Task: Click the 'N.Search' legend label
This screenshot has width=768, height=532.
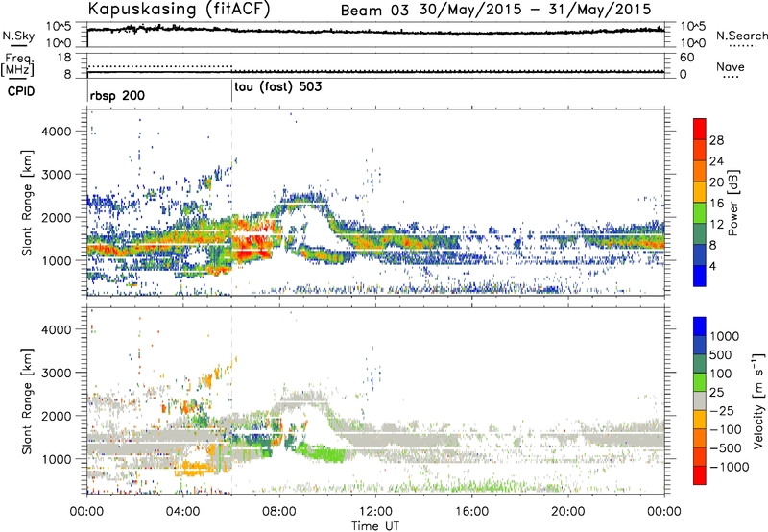Action: tap(741, 36)
